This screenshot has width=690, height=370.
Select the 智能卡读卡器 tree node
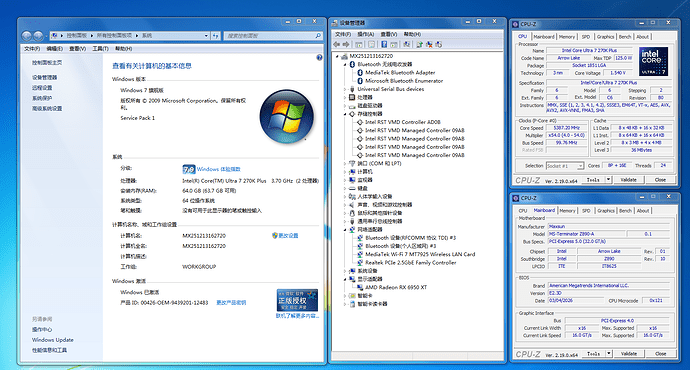[372, 304]
